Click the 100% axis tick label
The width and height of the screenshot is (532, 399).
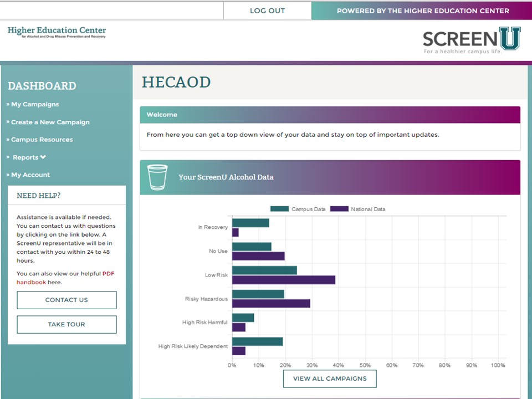[x=498, y=365]
